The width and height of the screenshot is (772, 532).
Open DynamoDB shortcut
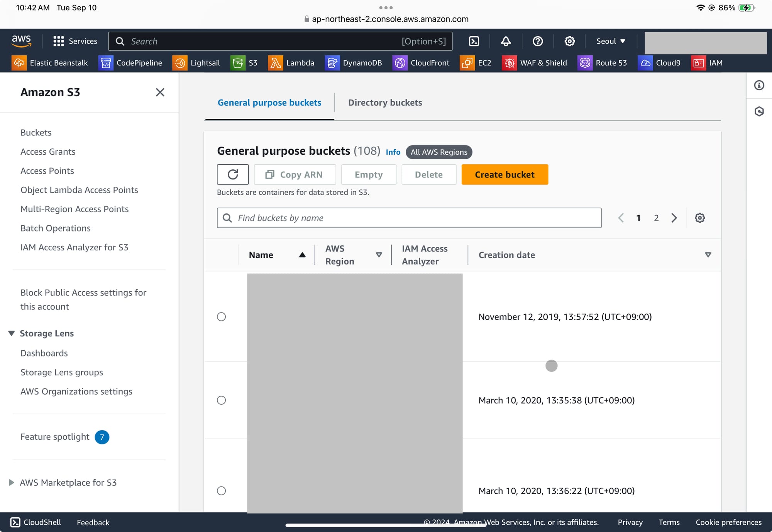click(354, 63)
